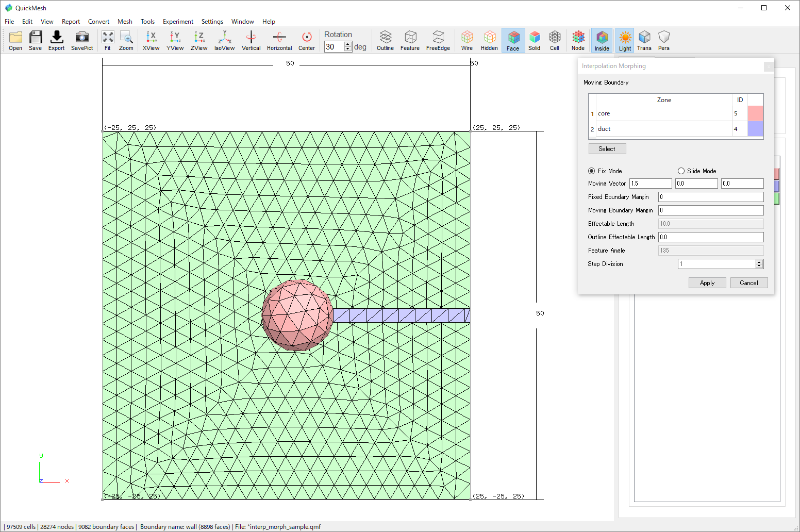Switch to Wire display mode
The width and height of the screenshot is (800, 532).
point(466,40)
